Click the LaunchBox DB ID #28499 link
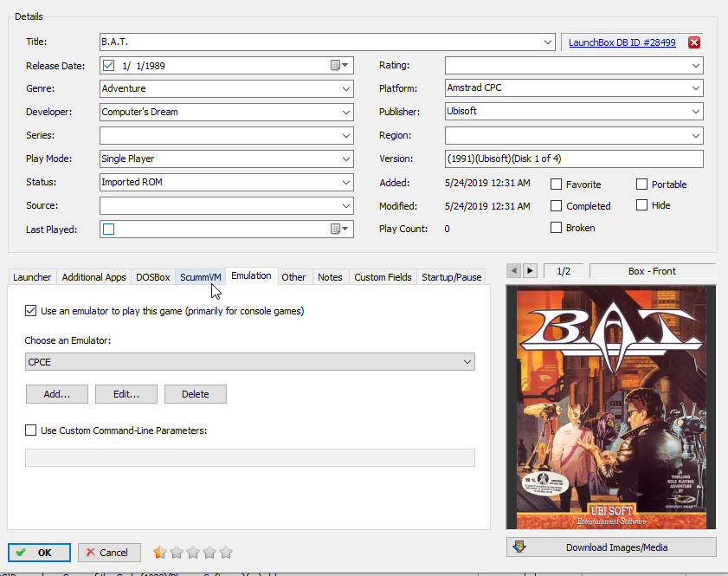Image resolution: width=728 pixels, height=576 pixels. point(622,42)
